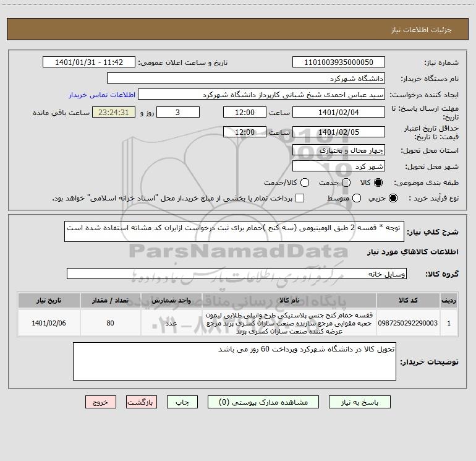
Task: Click the request creator field سید عباس احمدی
Action: (x=261, y=94)
